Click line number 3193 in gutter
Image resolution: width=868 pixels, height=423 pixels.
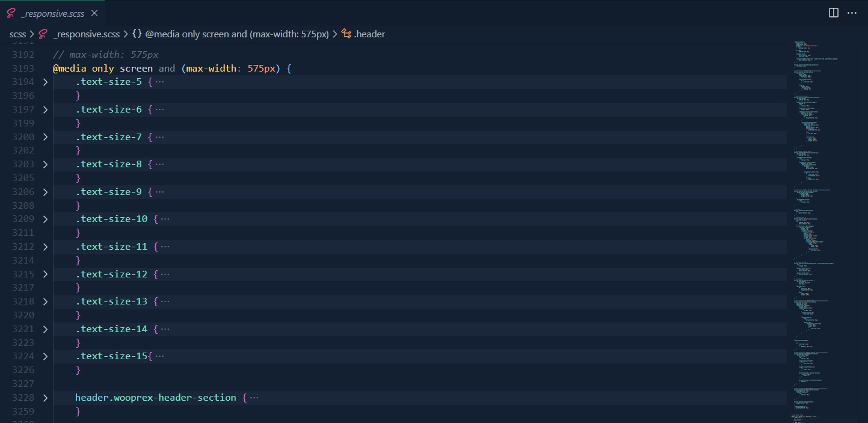(23, 68)
